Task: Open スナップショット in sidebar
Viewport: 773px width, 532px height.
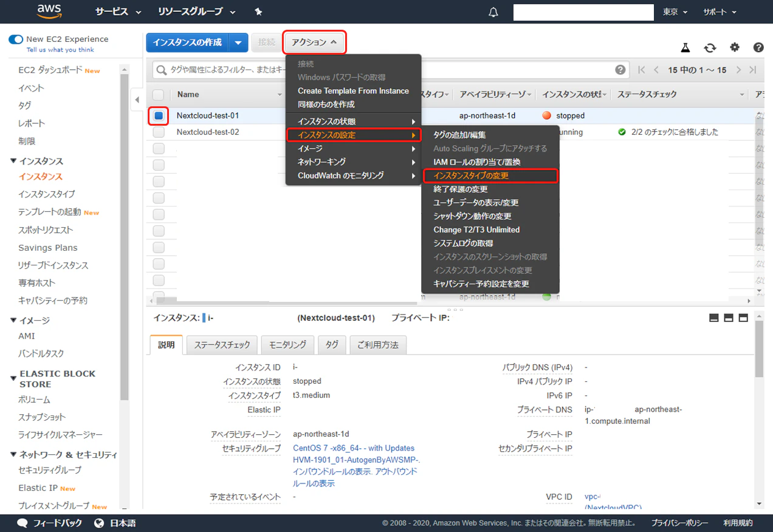Action: [x=42, y=417]
